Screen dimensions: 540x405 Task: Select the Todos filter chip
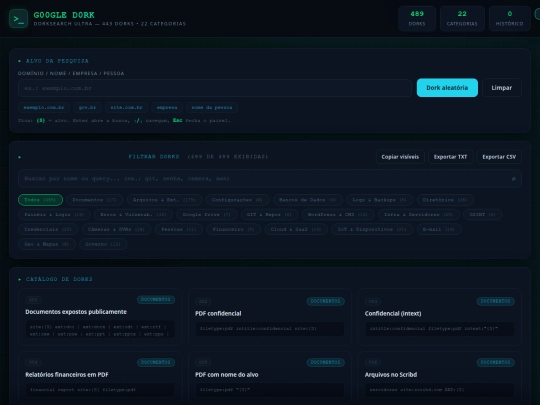tap(40, 200)
